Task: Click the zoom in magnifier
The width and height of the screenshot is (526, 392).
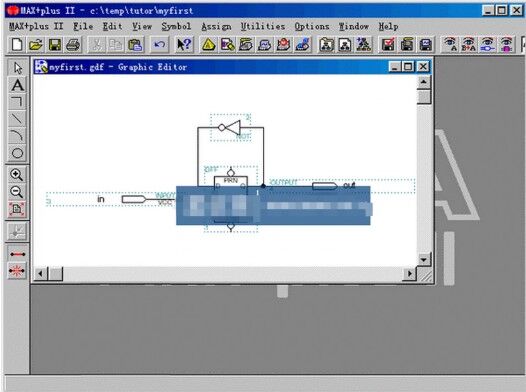Action: tap(17, 175)
